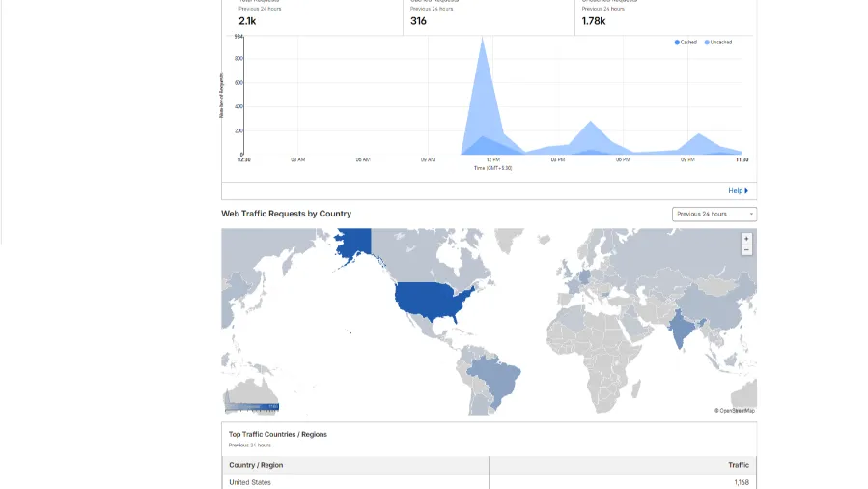This screenshot has height=489, width=868.
Task: Click the tallest chart peak near 12 PM
Action: click(483, 39)
